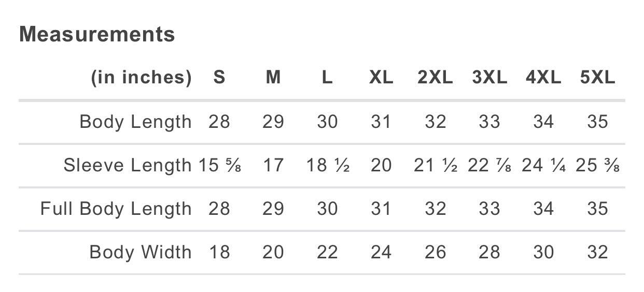The width and height of the screenshot is (644, 292).
Task: Click Sleeve Length value 15 ⅝ for S
Action: [220, 166]
